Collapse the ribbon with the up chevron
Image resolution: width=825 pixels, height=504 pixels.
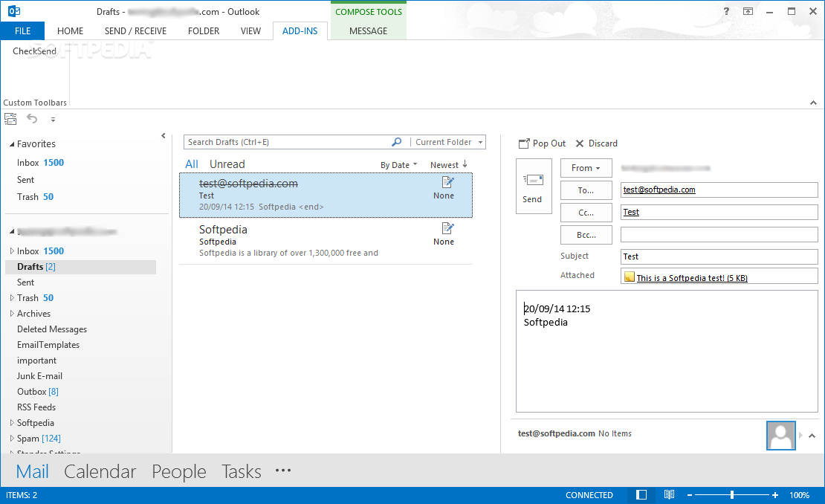(813, 103)
